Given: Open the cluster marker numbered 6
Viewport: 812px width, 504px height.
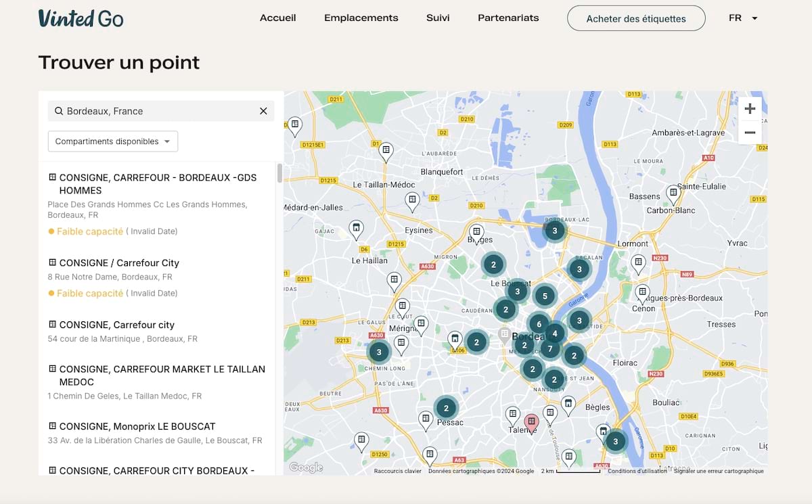Looking at the screenshot, I should [x=539, y=324].
